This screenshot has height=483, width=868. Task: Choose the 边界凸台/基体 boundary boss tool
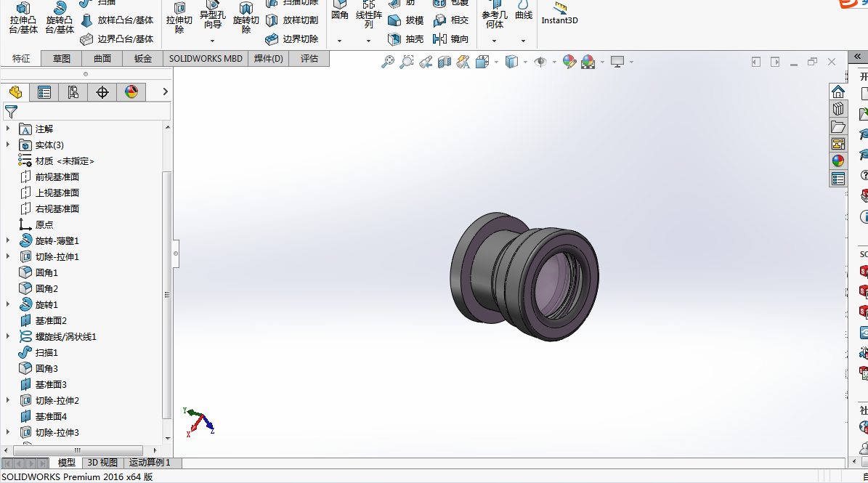[x=117, y=39]
